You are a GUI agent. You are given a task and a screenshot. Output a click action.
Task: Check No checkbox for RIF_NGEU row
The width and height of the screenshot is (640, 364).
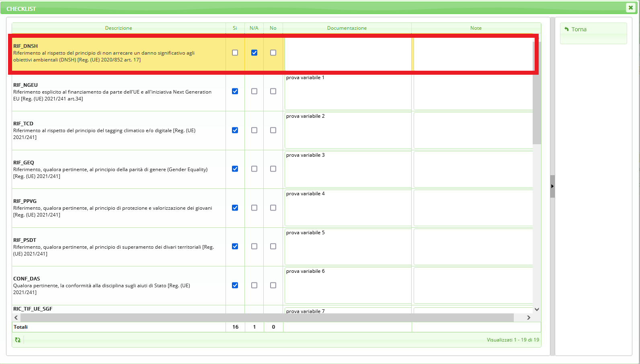273,91
